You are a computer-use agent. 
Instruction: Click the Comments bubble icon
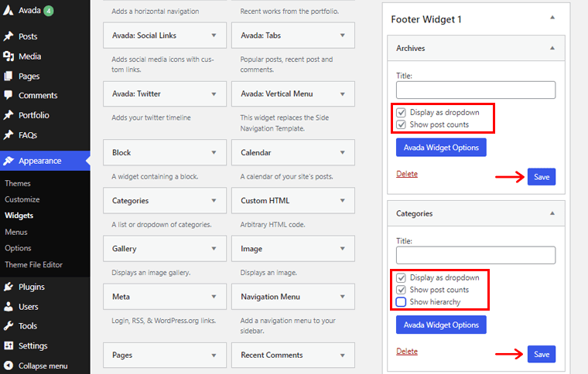(x=9, y=95)
